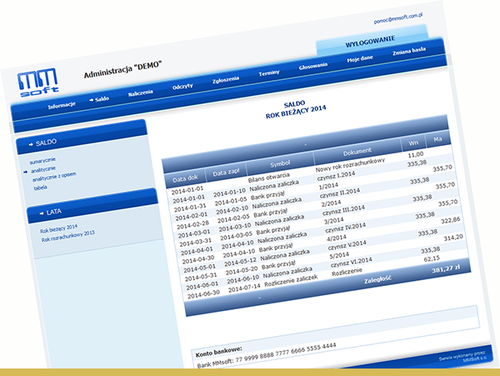The width and height of the screenshot is (500, 376).
Task: Select Zgłoszenia in the navigation bar
Action: click(226, 80)
